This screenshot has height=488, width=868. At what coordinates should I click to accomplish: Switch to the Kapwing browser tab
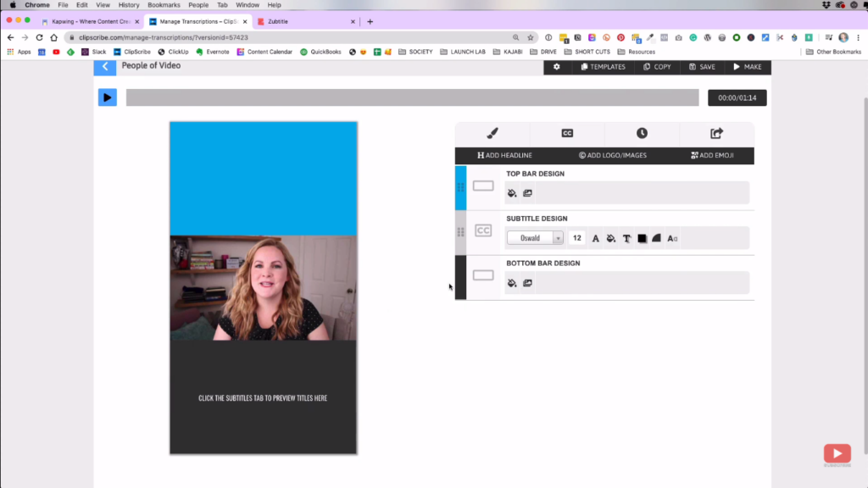91,21
